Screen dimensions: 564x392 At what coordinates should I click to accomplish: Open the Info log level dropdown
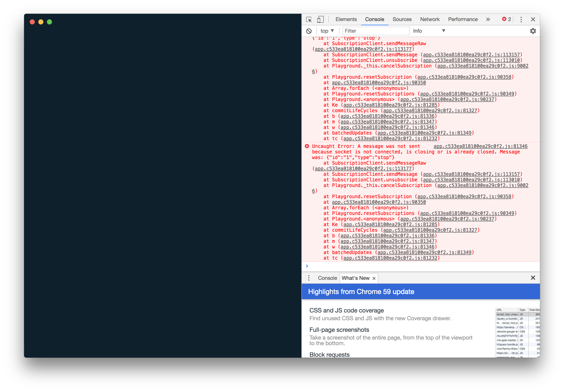429,31
